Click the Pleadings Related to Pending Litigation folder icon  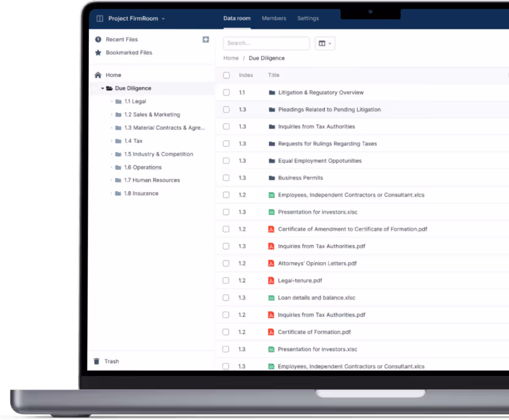[x=272, y=110]
